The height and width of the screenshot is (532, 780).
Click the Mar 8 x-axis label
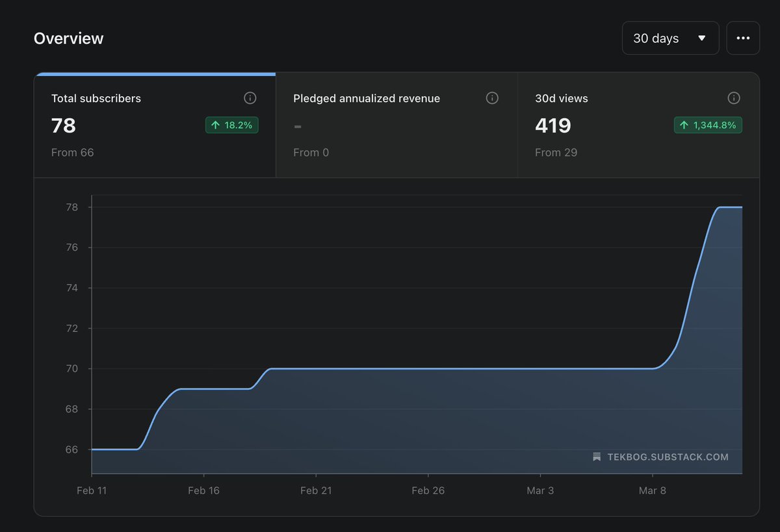coord(653,490)
